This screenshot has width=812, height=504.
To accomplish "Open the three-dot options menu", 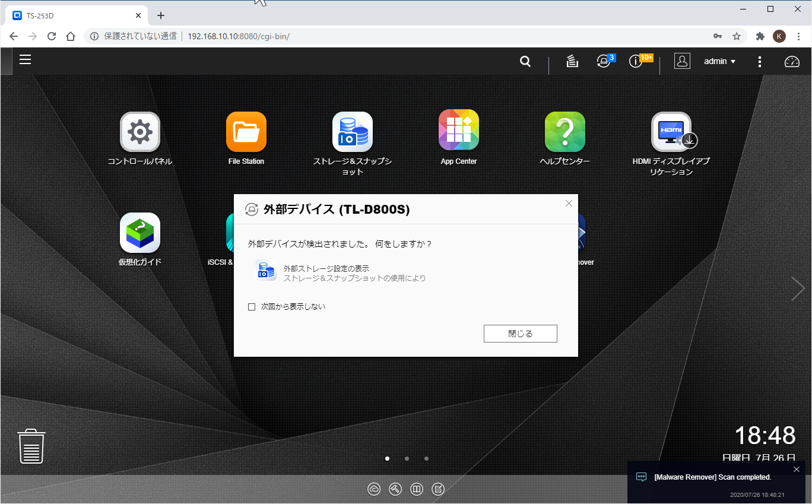I will (x=760, y=61).
